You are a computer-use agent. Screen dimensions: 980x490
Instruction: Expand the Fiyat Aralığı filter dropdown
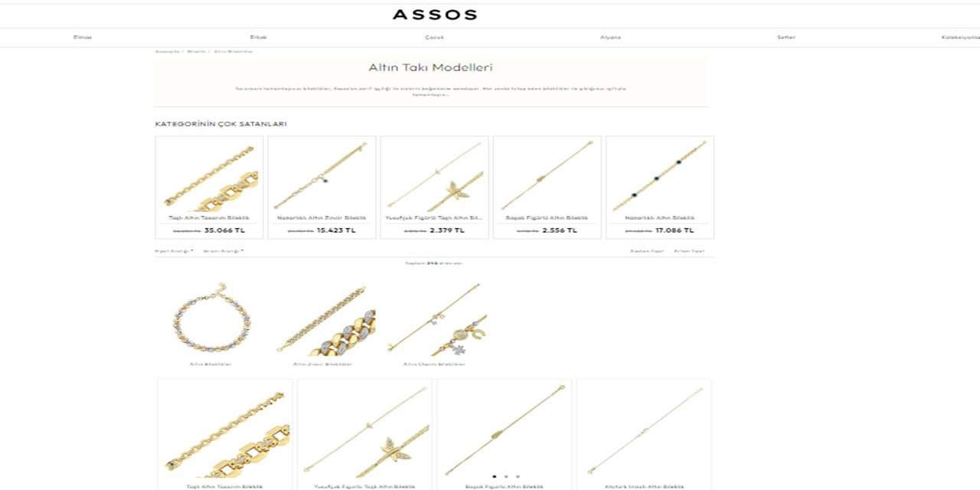click(174, 251)
